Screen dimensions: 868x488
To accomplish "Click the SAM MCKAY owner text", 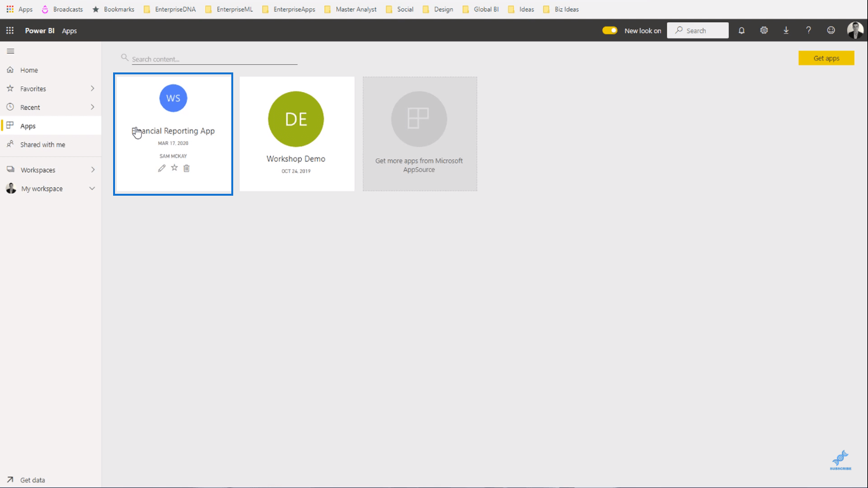I will (x=173, y=156).
